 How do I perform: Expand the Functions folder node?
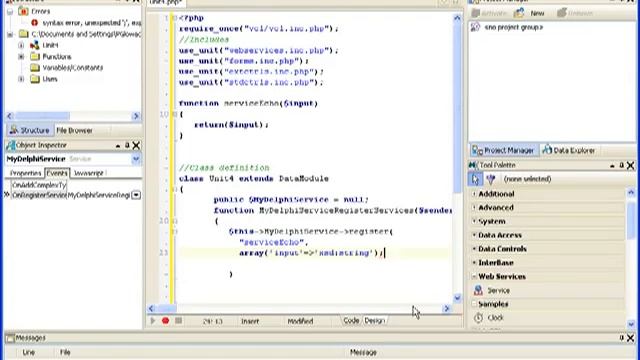pos(21,57)
